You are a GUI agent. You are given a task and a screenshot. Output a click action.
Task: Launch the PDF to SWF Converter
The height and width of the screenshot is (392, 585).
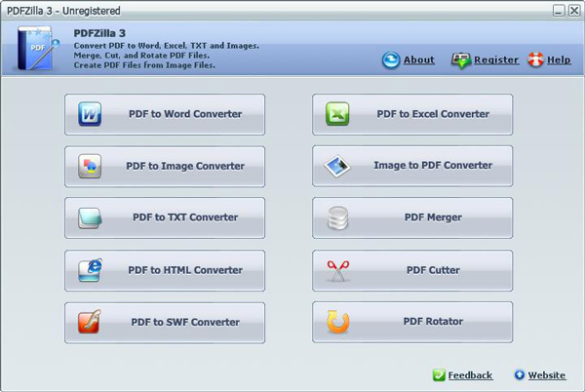tap(165, 323)
